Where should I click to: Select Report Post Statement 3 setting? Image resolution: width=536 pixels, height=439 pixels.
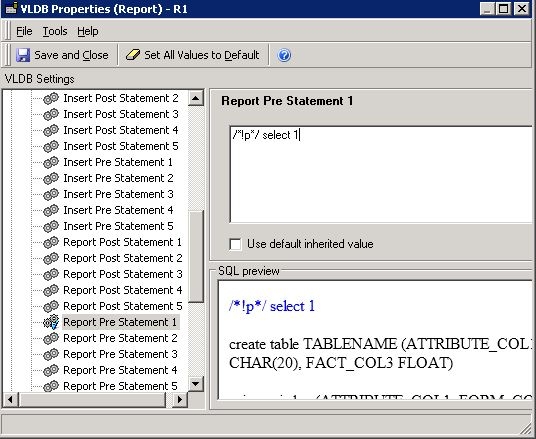pyautogui.click(x=123, y=275)
